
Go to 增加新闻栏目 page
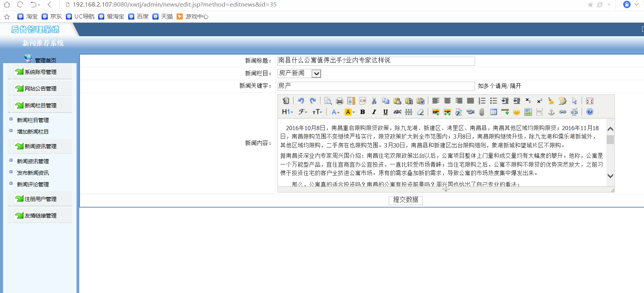(x=33, y=132)
